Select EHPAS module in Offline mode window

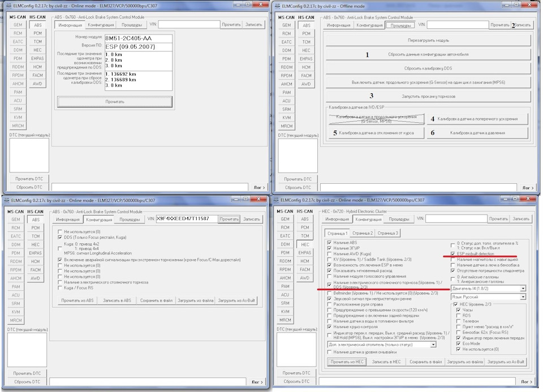(x=306, y=59)
